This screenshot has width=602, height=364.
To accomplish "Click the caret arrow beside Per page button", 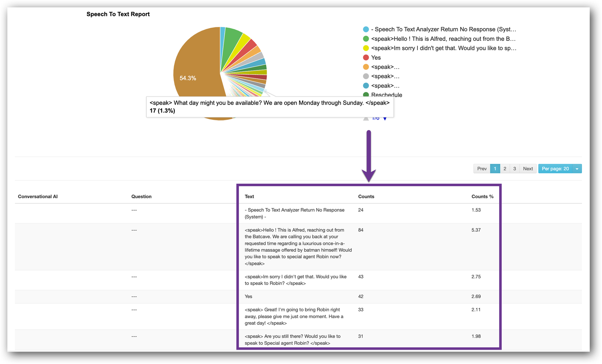I will coord(577,169).
